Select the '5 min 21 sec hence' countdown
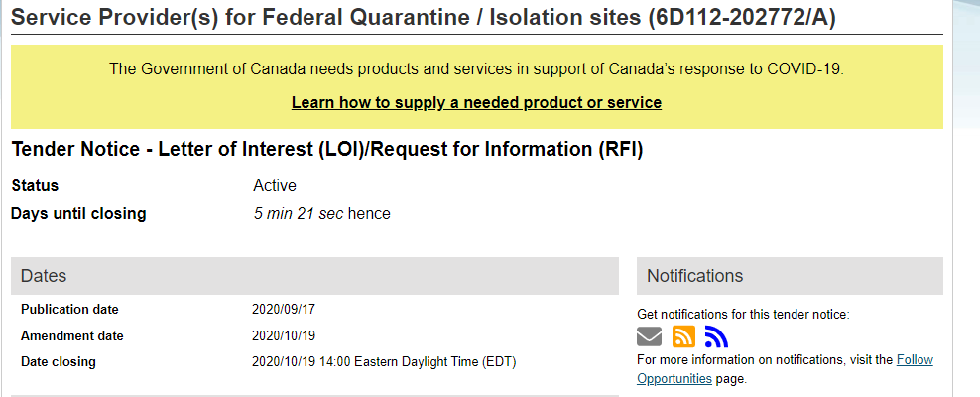This screenshot has width=980, height=397. (322, 214)
